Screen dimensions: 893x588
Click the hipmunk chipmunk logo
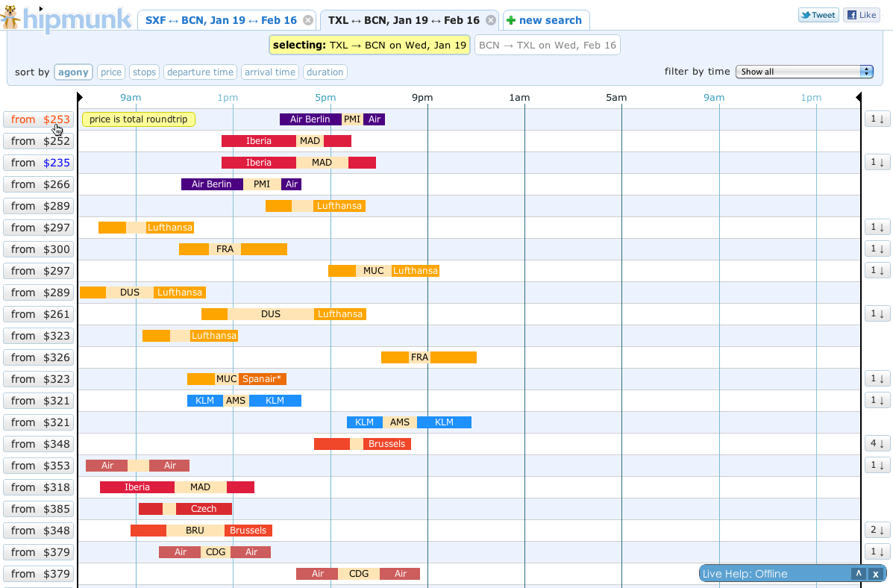10,18
